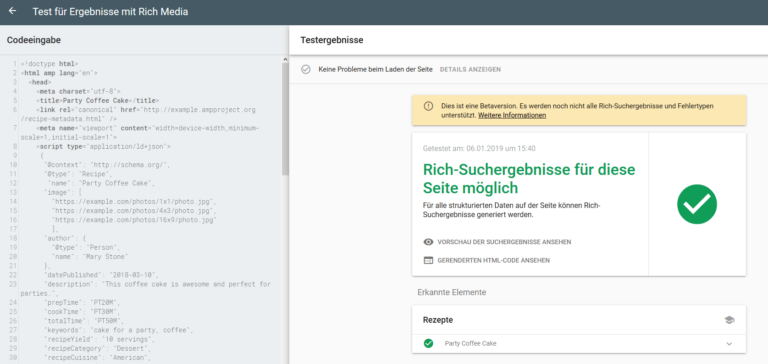Click the '"cookTime": "PT30M"' code line
Viewport: 768px width, 364px height.
[x=82, y=312]
